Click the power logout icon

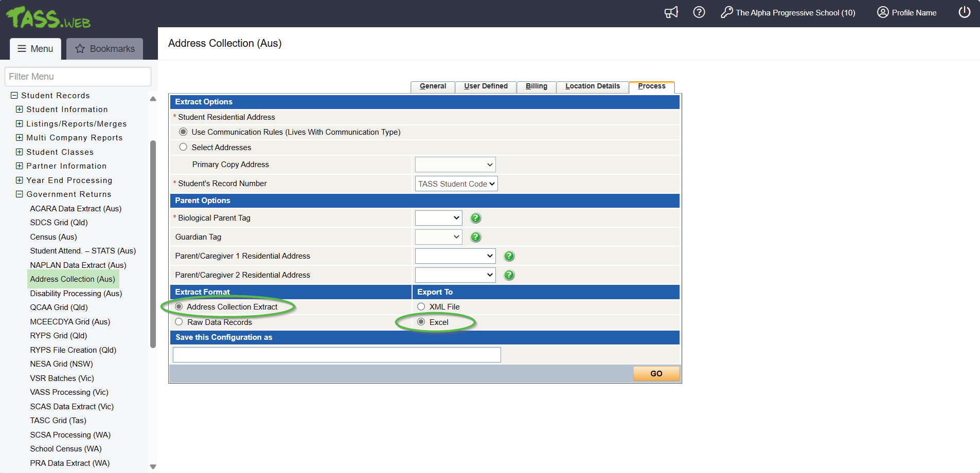[x=964, y=12]
